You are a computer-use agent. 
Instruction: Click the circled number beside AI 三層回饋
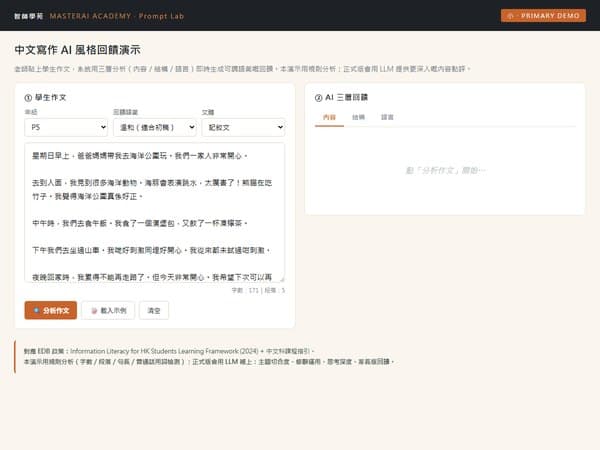tap(318, 98)
